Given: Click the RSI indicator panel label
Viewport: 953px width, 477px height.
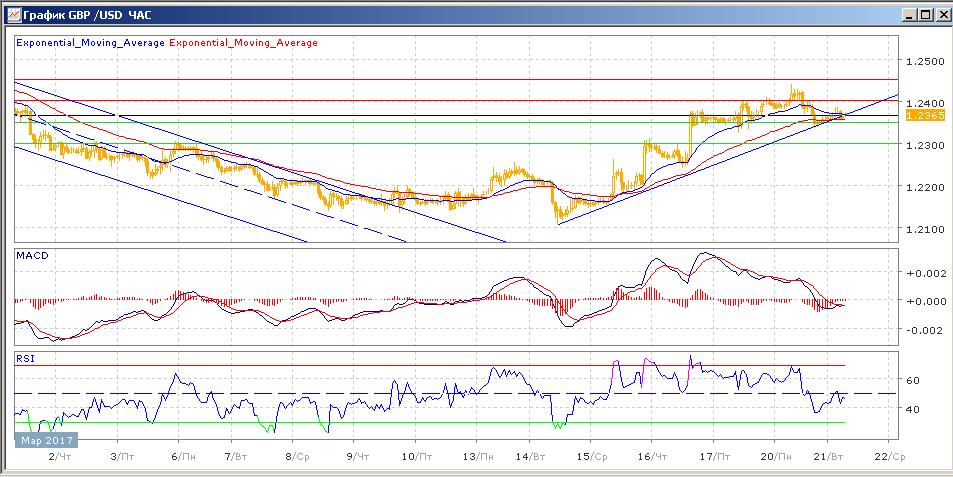Looking at the screenshot, I should coord(23,357).
